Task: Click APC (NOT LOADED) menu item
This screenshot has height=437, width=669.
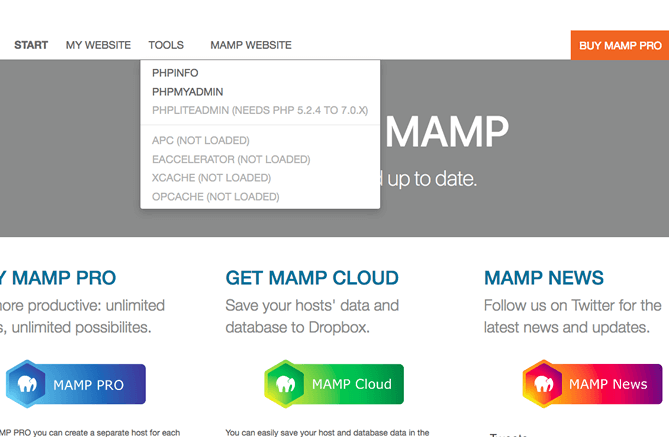Action: pos(201,140)
